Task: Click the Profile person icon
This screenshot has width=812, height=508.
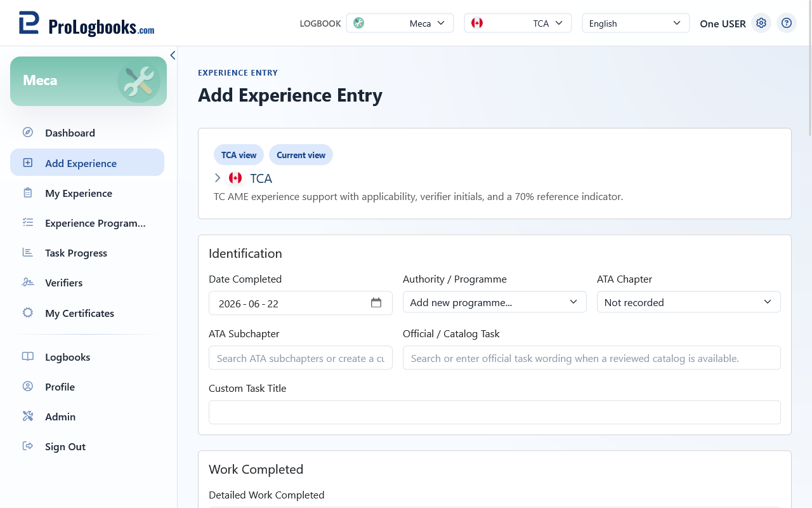Action: [x=28, y=387]
